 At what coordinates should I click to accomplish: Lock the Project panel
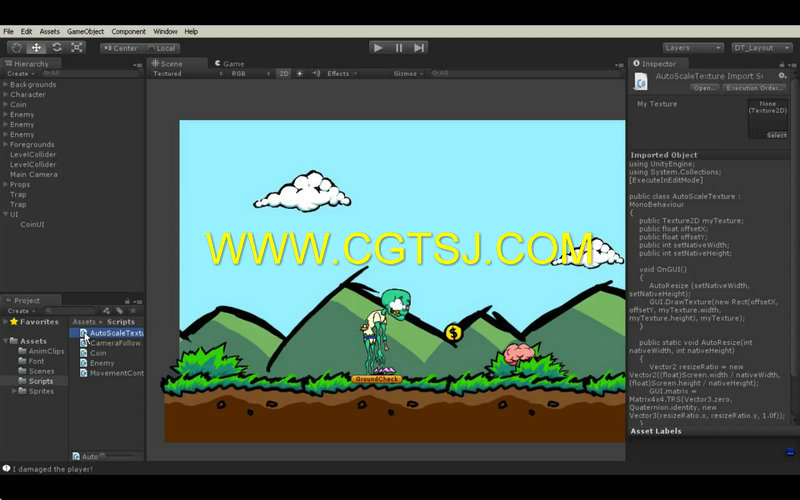tap(127, 301)
